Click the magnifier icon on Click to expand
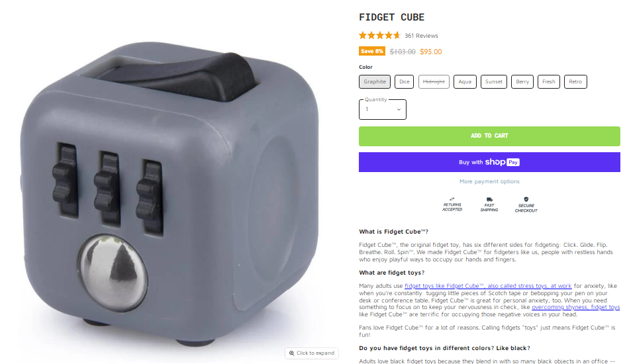Viewport: 627px width, 364px height. (x=291, y=353)
